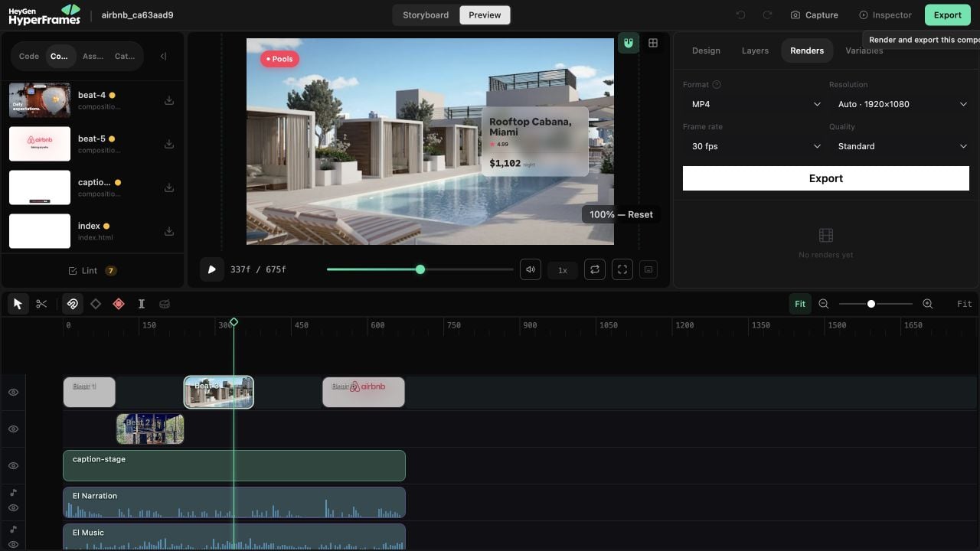980x551 pixels.
Task: Switch to the Preview view
Action: [x=485, y=15]
